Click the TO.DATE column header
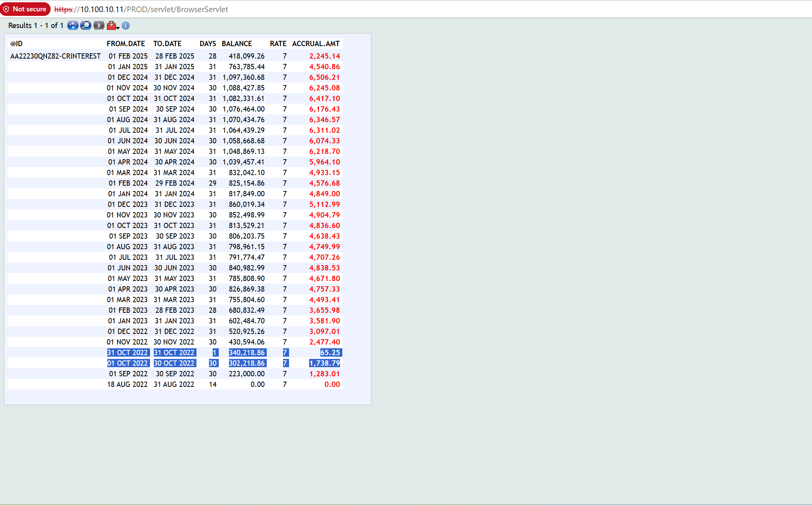 167,43
